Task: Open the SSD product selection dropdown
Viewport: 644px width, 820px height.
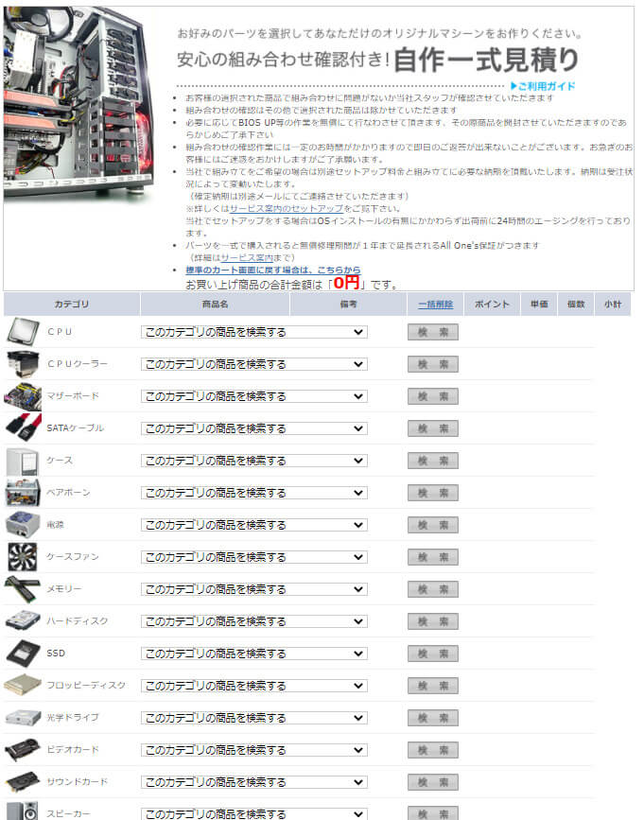Action: click(x=253, y=654)
